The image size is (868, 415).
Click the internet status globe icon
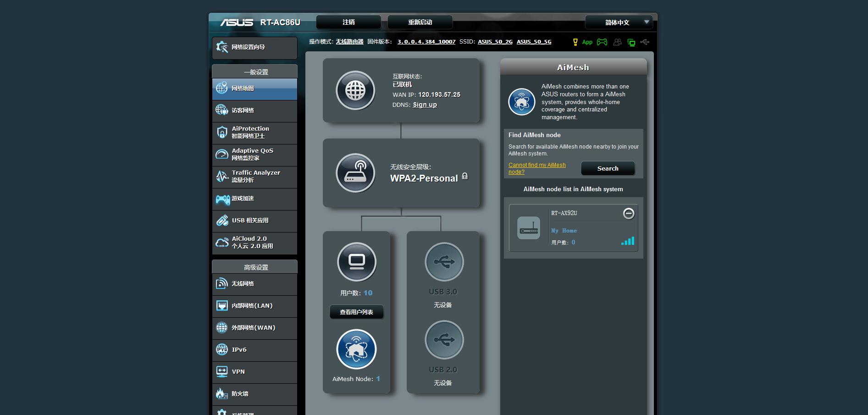point(355,90)
